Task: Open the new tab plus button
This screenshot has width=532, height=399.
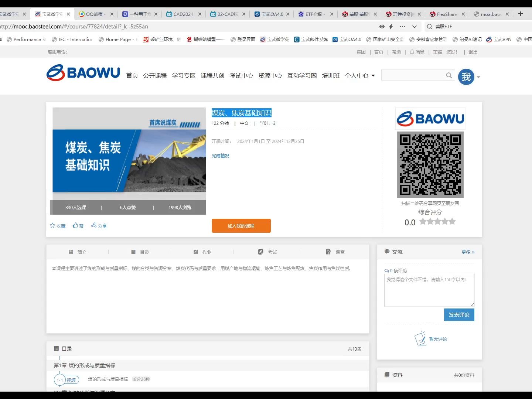Action: (x=521, y=14)
